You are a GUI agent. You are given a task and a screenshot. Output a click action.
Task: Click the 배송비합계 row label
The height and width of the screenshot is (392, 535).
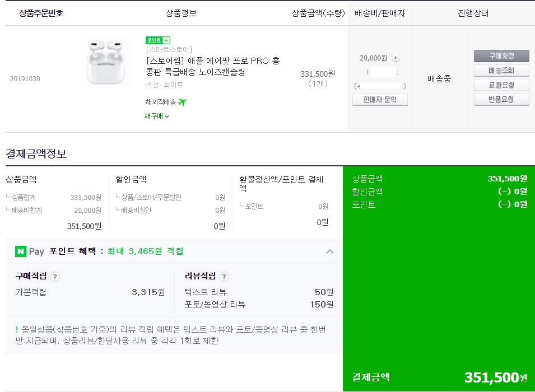(x=27, y=210)
